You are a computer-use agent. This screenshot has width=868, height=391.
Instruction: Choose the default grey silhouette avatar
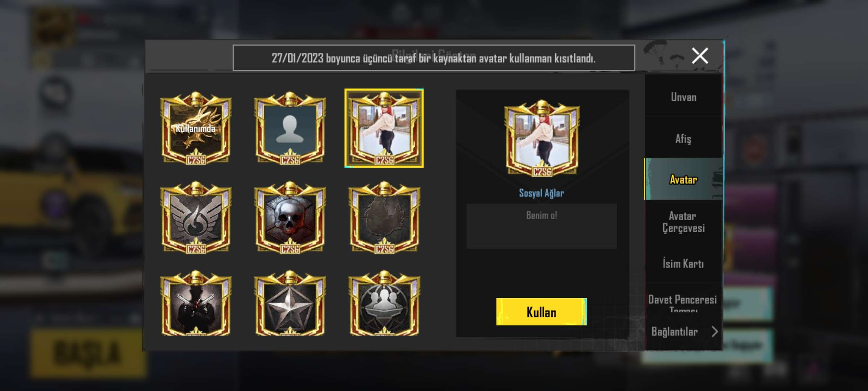pyautogui.click(x=290, y=128)
